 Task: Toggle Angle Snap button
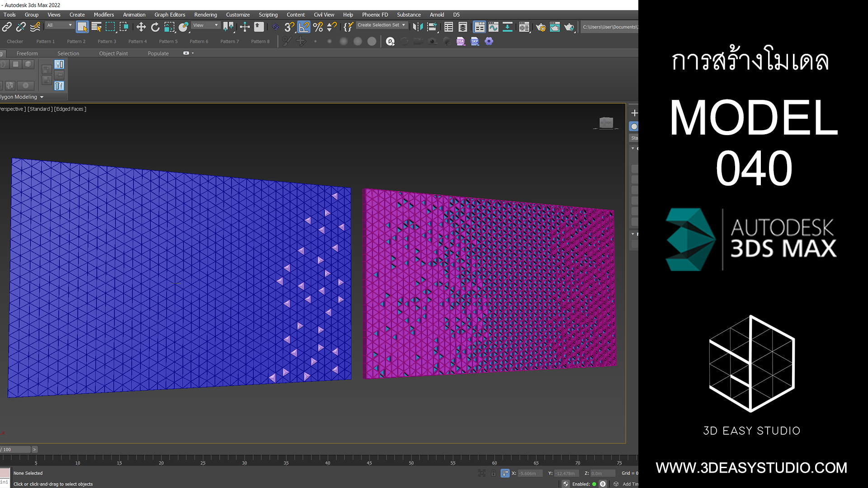[x=304, y=27]
